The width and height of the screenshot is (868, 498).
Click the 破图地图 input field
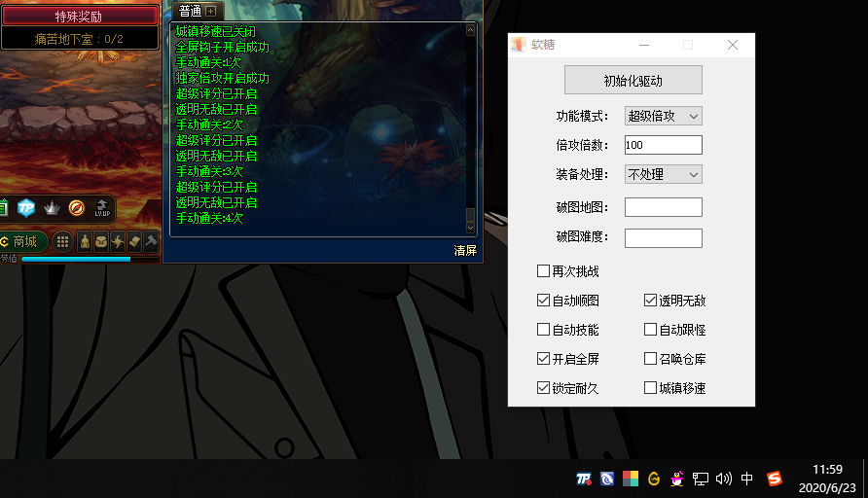point(664,207)
